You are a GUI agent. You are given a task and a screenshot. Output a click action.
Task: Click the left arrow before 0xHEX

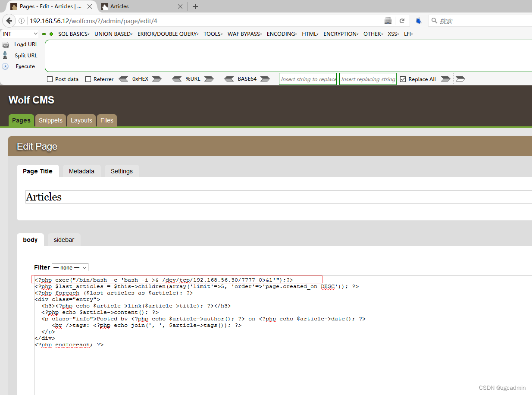(x=123, y=79)
